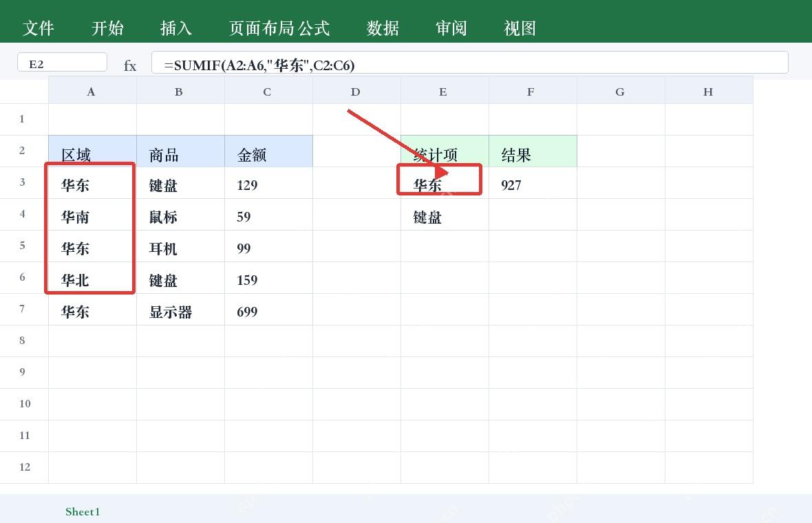Select 键盘 in the 159 amount row
The width and height of the screenshot is (812, 523).
point(181,277)
